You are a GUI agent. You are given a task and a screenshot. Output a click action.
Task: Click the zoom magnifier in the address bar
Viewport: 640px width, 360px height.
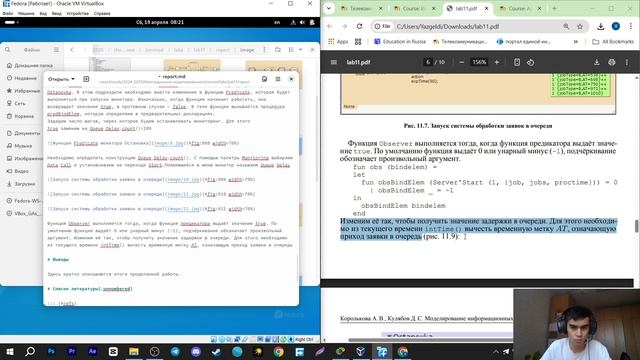coord(566,27)
